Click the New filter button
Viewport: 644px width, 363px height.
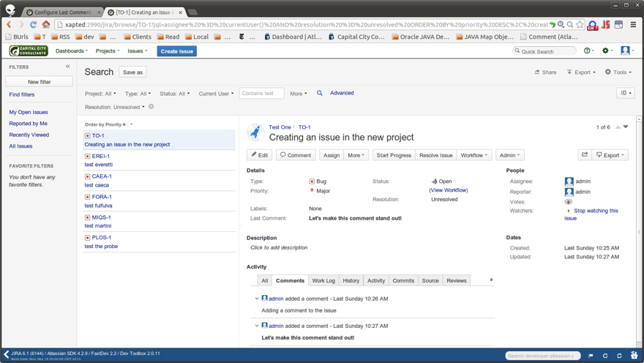coord(39,82)
